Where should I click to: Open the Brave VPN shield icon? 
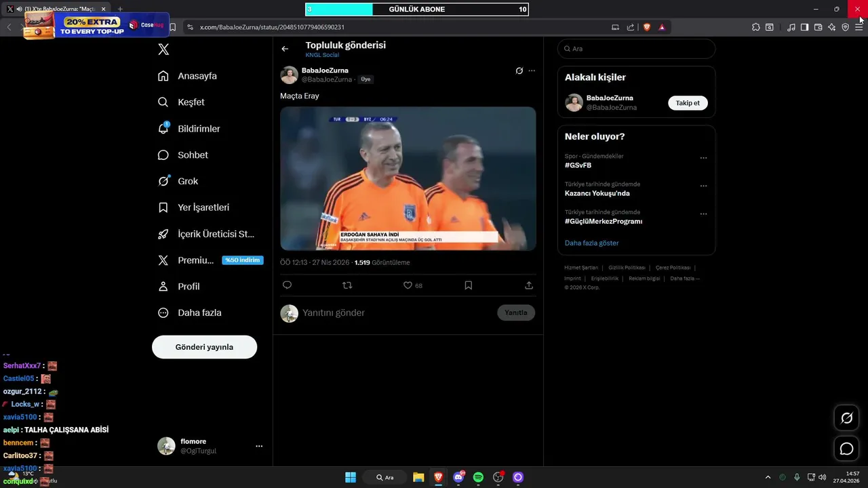click(x=845, y=27)
